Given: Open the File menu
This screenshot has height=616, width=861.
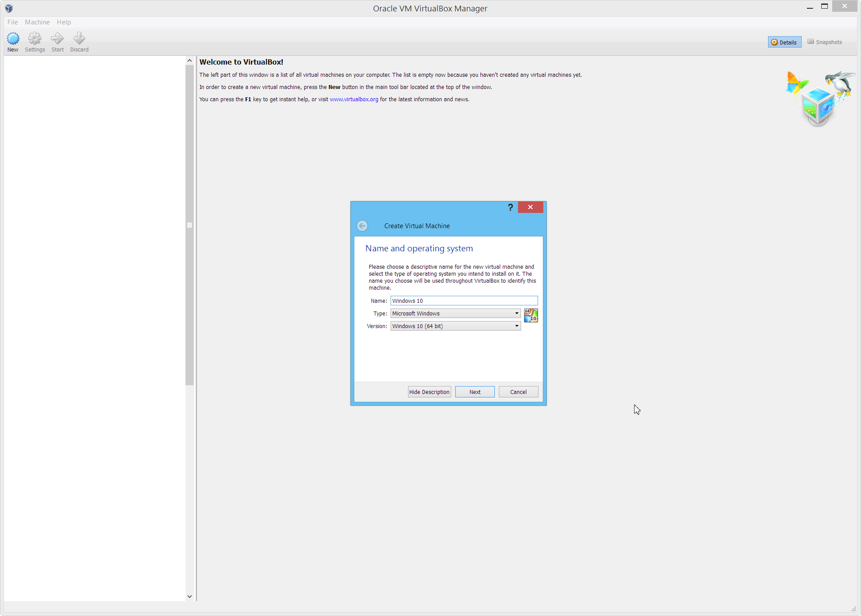Looking at the screenshot, I should pyautogui.click(x=13, y=22).
